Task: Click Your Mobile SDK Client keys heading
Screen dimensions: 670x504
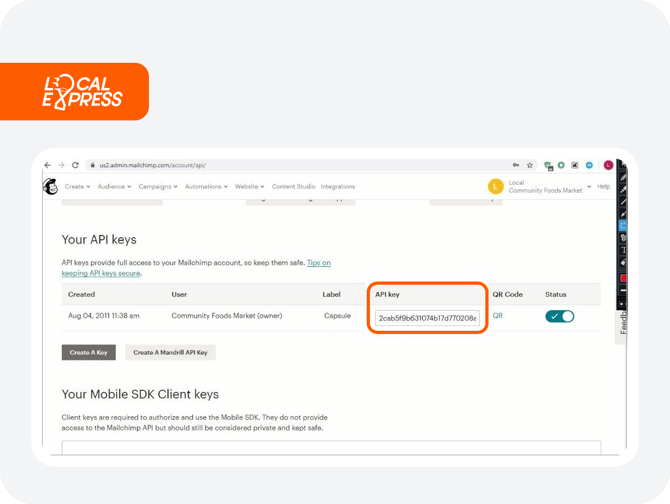Action: coord(140,394)
